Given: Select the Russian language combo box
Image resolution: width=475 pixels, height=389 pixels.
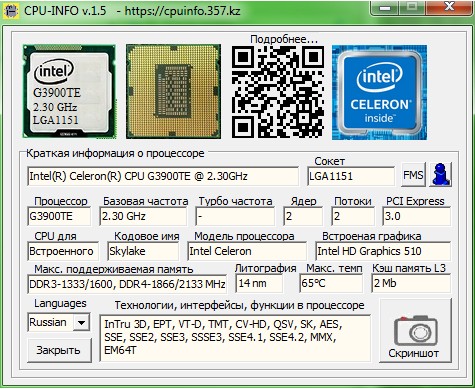Looking at the screenshot, I should click(58, 322).
